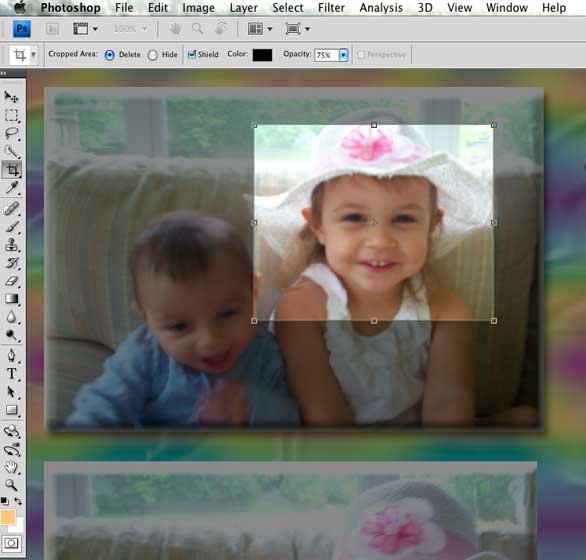Select the Crop tool in the toolbox
Screen dimensions: 586x560
pos(12,170)
